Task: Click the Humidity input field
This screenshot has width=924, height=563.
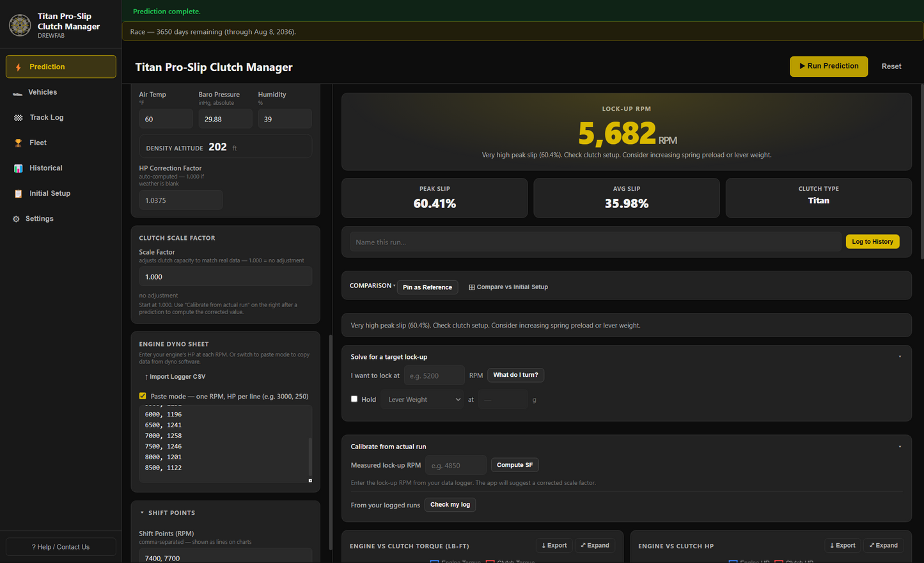Action: 285,119
